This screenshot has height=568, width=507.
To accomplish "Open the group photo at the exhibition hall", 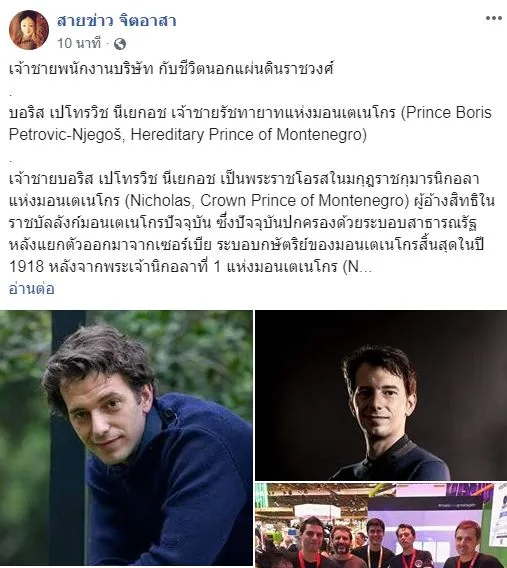I will point(381,525).
